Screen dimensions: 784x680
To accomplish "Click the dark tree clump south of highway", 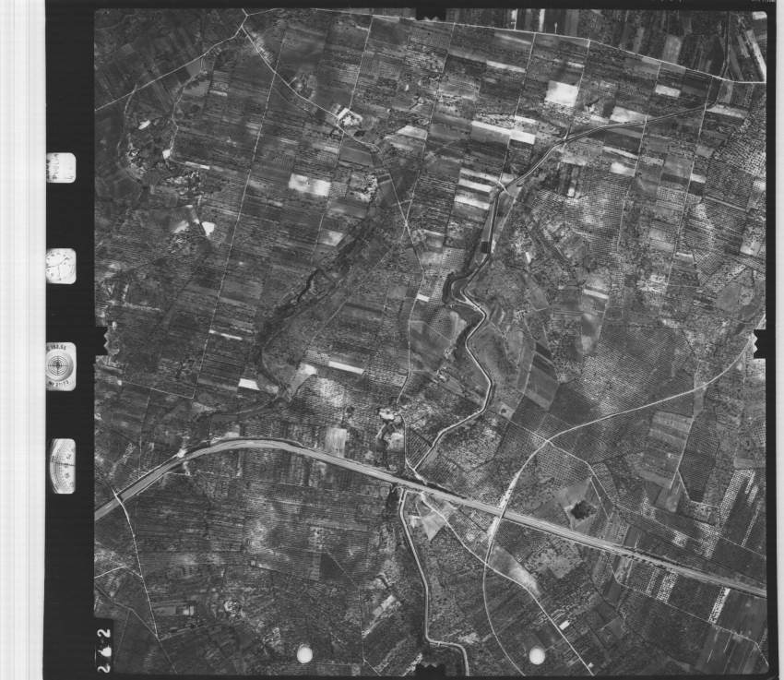I will [x=582, y=509].
